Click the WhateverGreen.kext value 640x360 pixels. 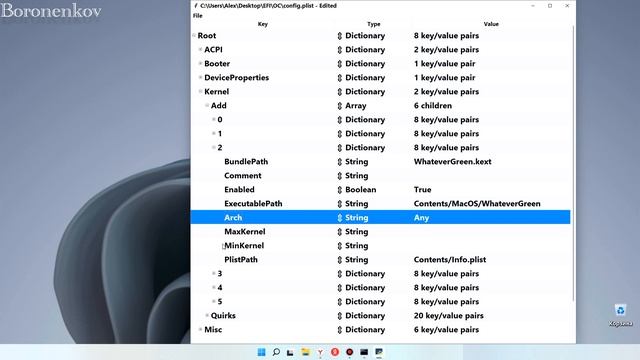(452, 162)
